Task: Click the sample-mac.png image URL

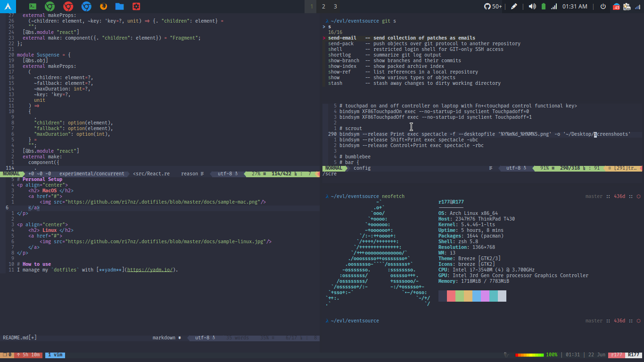Action: [x=164, y=202]
